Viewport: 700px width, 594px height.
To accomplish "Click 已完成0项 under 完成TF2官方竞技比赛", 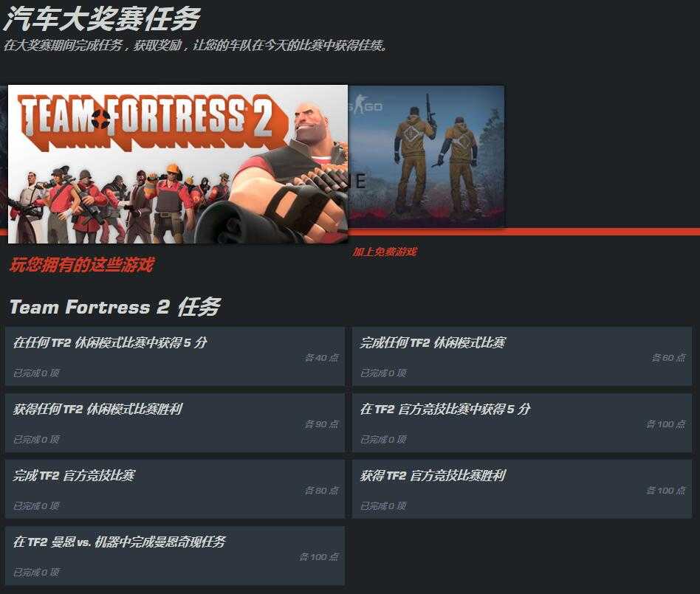I will tap(36, 505).
